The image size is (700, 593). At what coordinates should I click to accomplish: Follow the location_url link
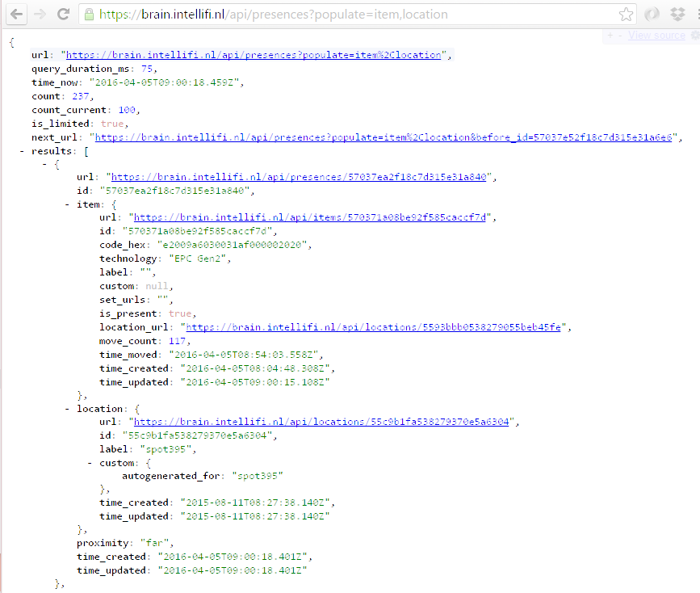(373, 327)
